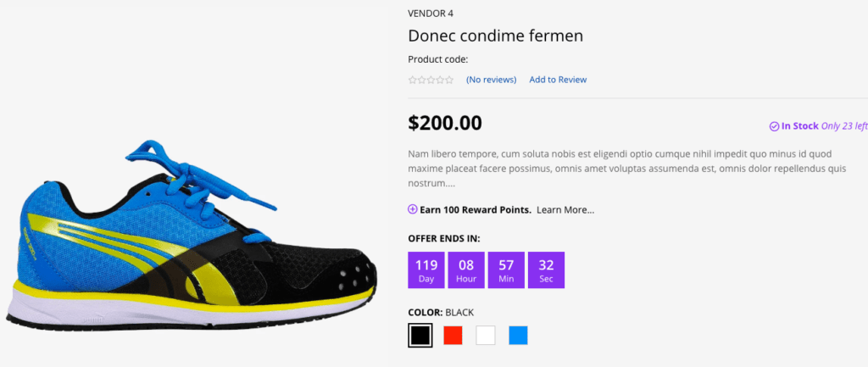Click the Donec condime fermen title
The width and height of the screenshot is (868, 367).
pyautogui.click(x=495, y=36)
